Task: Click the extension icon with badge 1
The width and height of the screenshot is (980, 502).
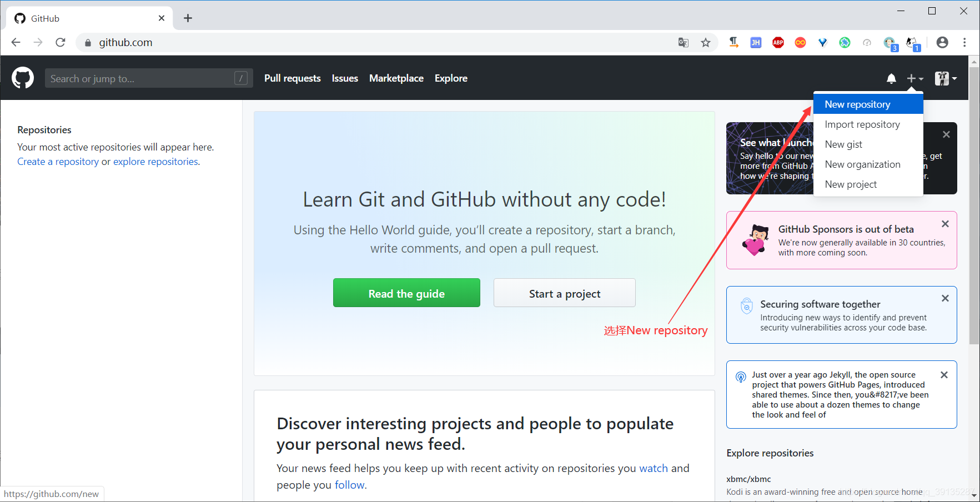Action: [912, 43]
